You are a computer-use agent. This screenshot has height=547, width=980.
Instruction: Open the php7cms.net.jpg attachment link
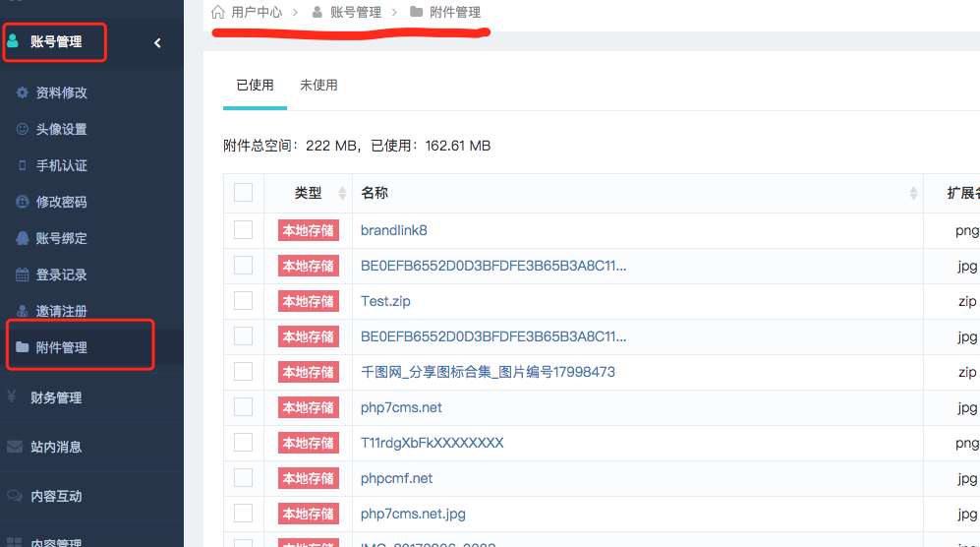413,514
